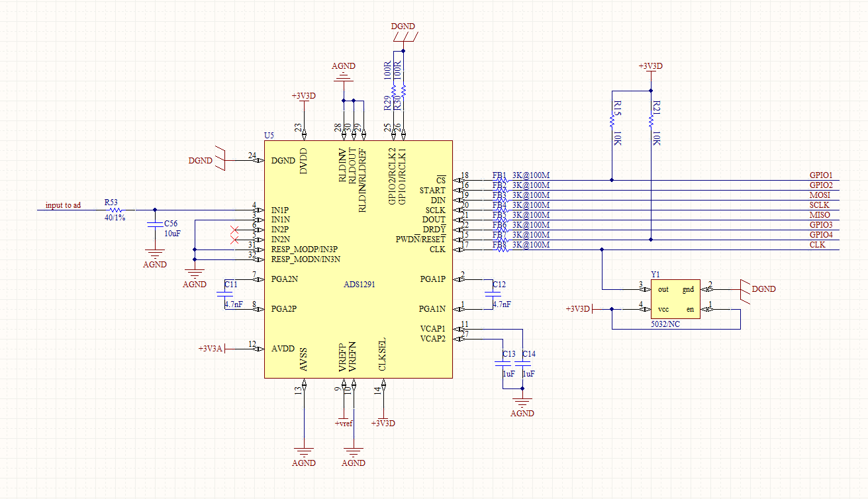Select capacitor C12 4.7nF near PGA1P
This screenshot has width=868, height=499.
click(493, 294)
